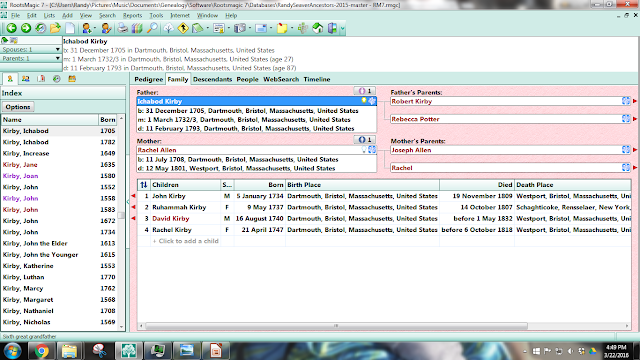Click the printer reports icon
The image size is (640, 360).
coord(122,28)
